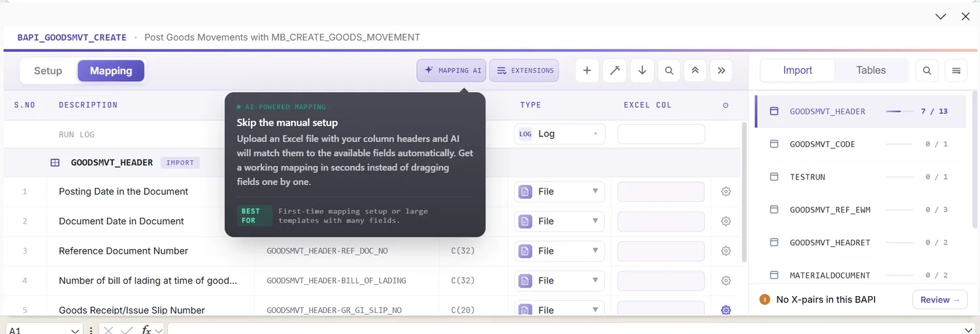The width and height of the screenshot is (980, 334).
Task: Click Excel column field for Reference Document Number
Action: point(661,250)
